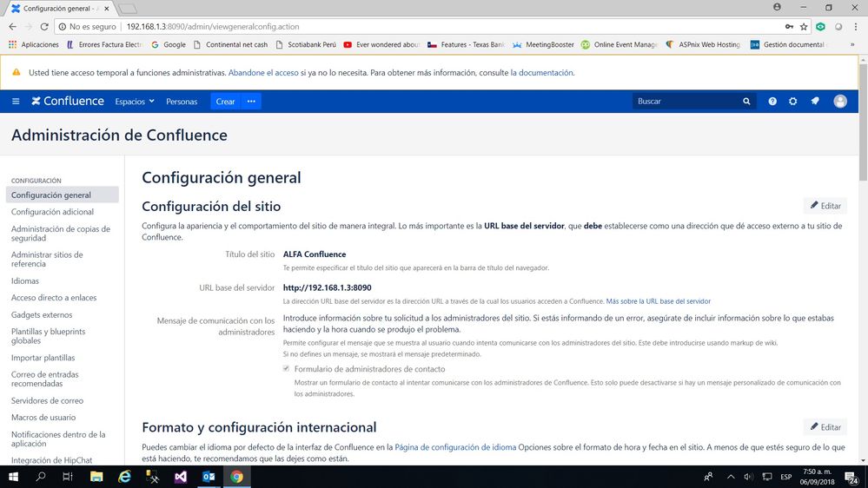Screen dimensions: 868x488
Task: Open Windows Start menu
Action: click(13, 477)
